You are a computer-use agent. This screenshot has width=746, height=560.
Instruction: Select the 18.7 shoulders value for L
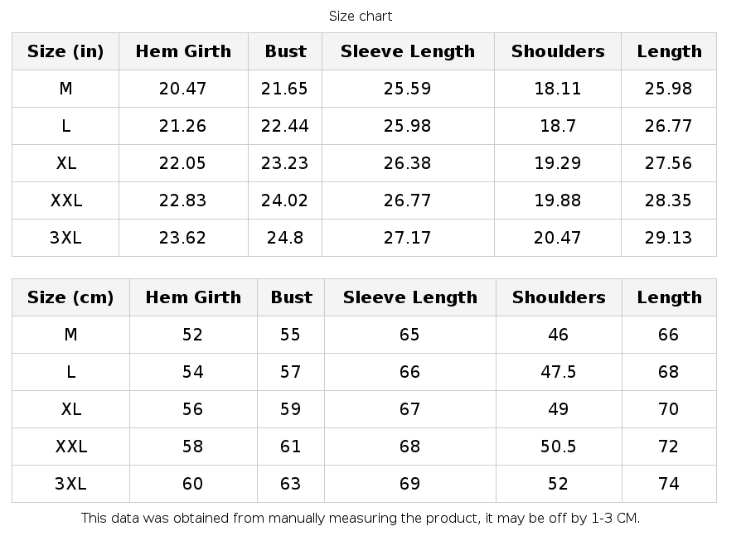point(558,126)
